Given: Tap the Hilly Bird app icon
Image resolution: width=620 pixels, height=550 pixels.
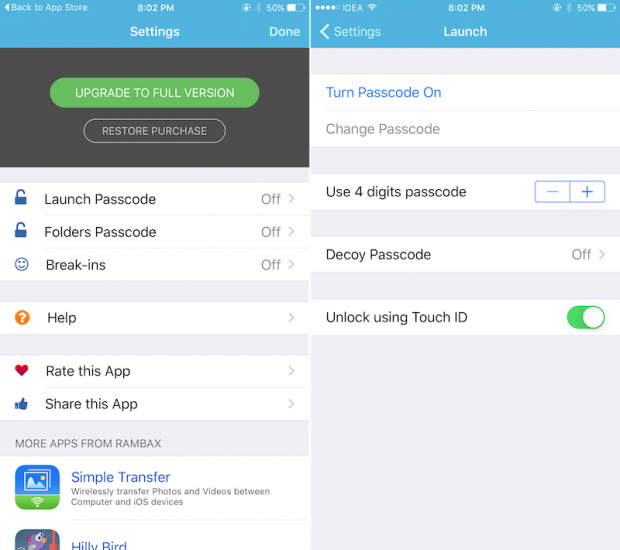Looking at the screenshot, I should pyautogui.click(x=38, y=540).
